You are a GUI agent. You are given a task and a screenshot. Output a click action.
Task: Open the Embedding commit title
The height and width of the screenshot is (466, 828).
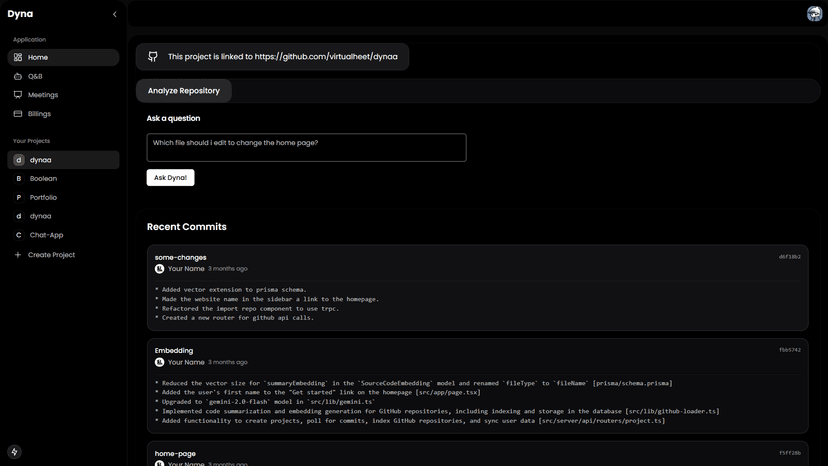174,350
